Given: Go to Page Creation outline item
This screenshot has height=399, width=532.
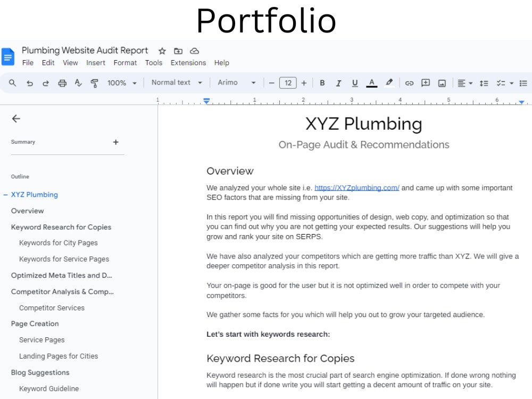Looking at the screenshot, I should 35,323.
